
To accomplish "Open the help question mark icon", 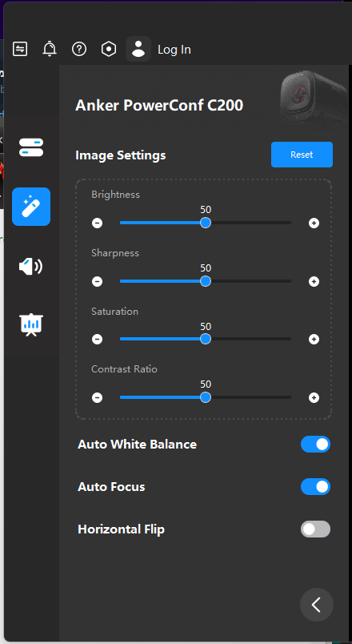I will [79, 50].
